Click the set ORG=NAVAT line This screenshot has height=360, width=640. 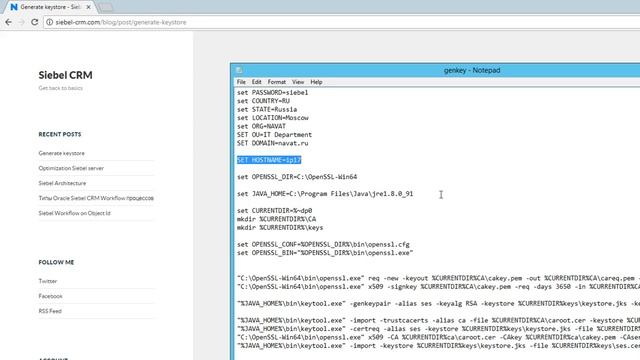[x=261, y=126]
